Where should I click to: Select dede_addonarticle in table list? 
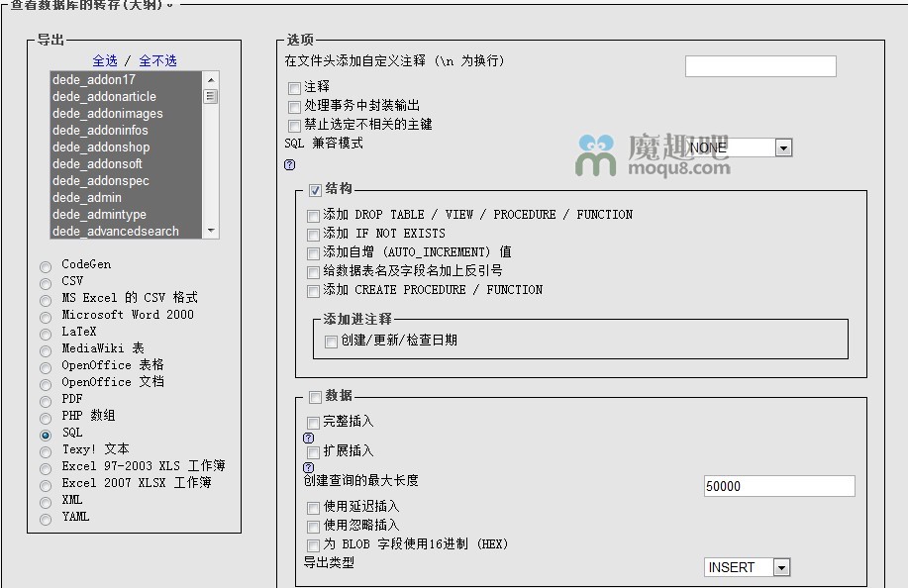126,97
